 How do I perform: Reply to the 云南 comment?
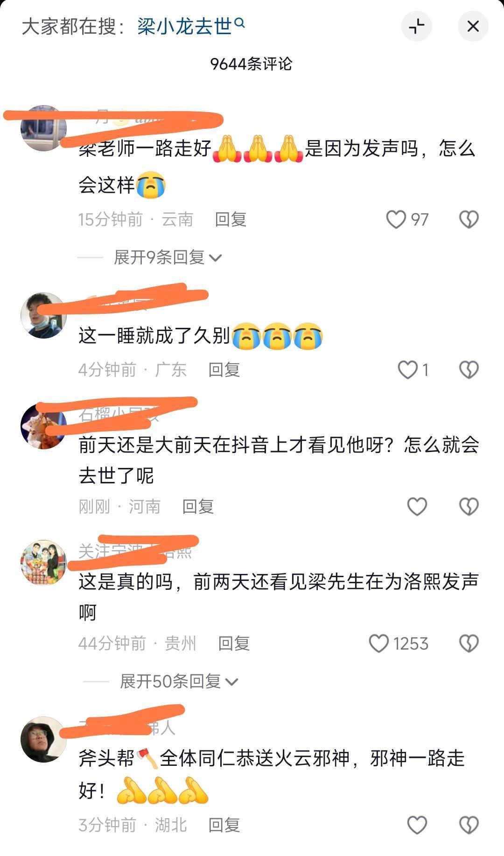pyautogui.click(x=231, y=219)
